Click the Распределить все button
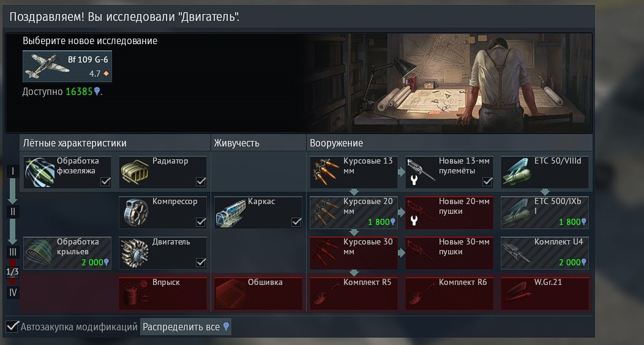The width and height of the screenshot is (644, 345). pyautogui.click(x=185, y=327)
